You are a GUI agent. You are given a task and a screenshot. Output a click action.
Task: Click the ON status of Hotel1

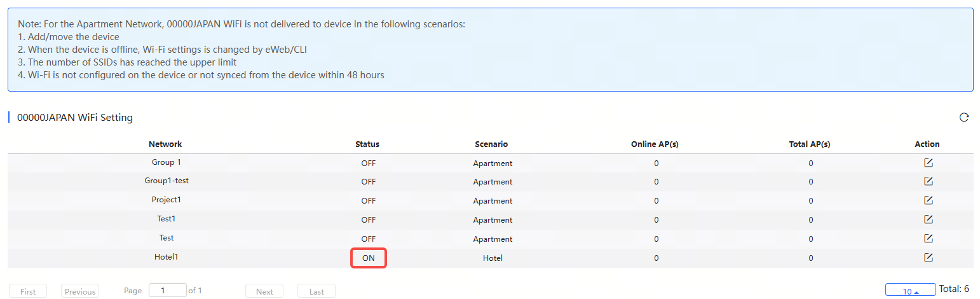point(369,258)
